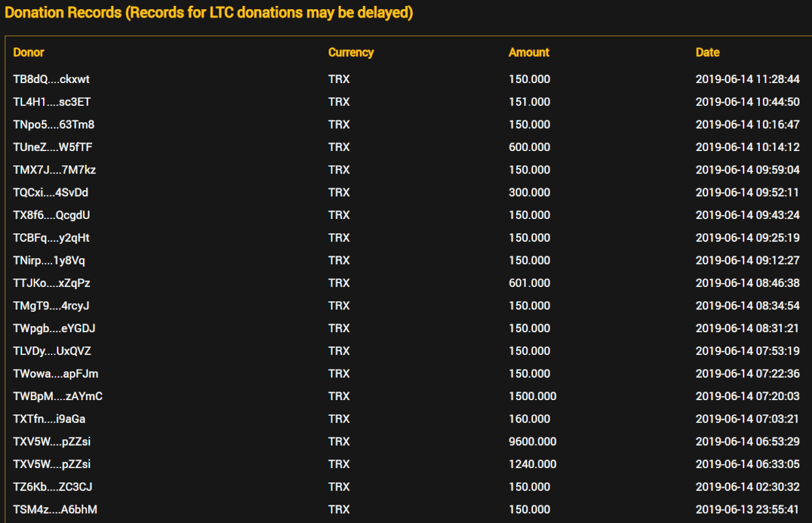This screenshot has width=812, height=523.
Task: Select donor TXTfn....i9aGa
Action: pyautogui.click(x=49, y=418)
